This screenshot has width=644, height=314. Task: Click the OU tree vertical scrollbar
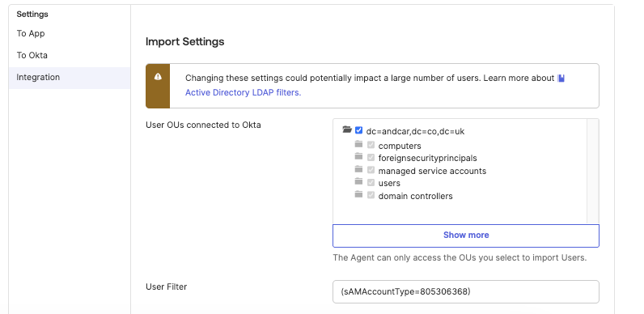(593, 171)
